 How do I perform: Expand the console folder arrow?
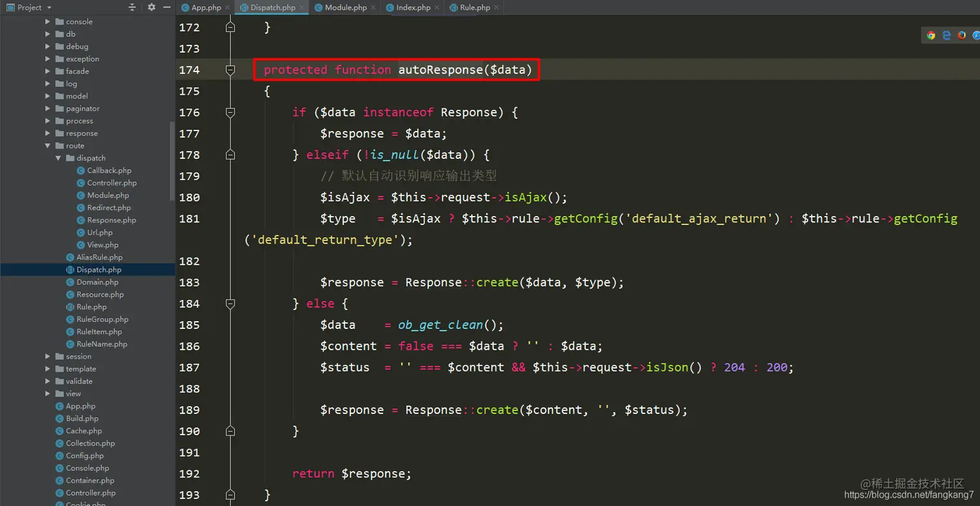click(47, 21)
